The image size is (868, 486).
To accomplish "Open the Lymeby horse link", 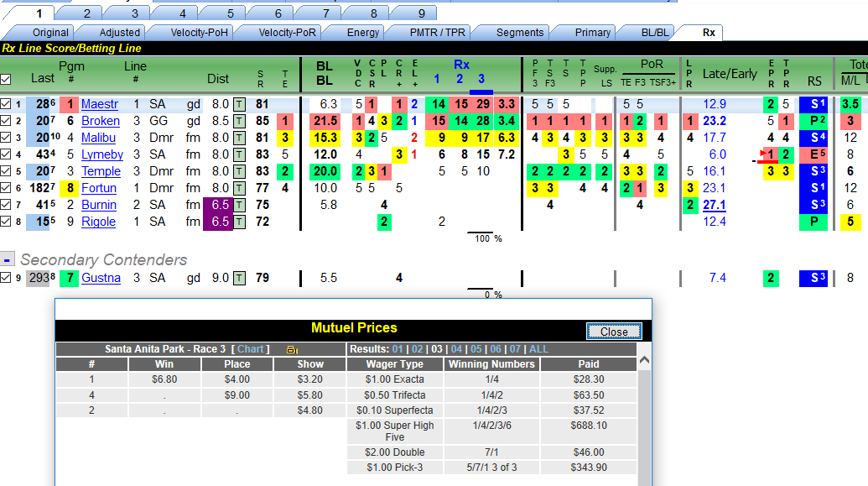I will click(102, 154).
